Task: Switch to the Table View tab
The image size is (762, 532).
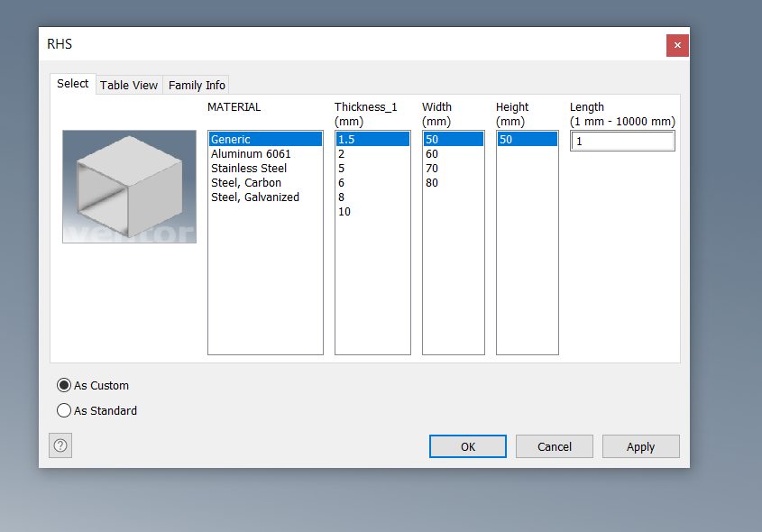Action: click(x=128, y=84)
